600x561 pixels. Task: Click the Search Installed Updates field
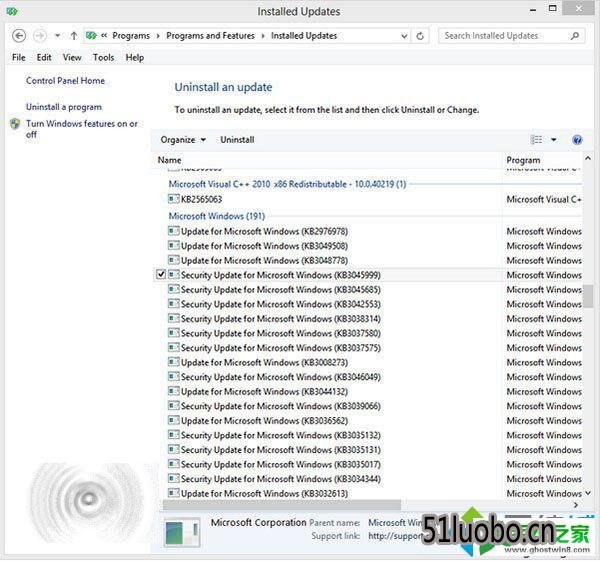point(511,36)
